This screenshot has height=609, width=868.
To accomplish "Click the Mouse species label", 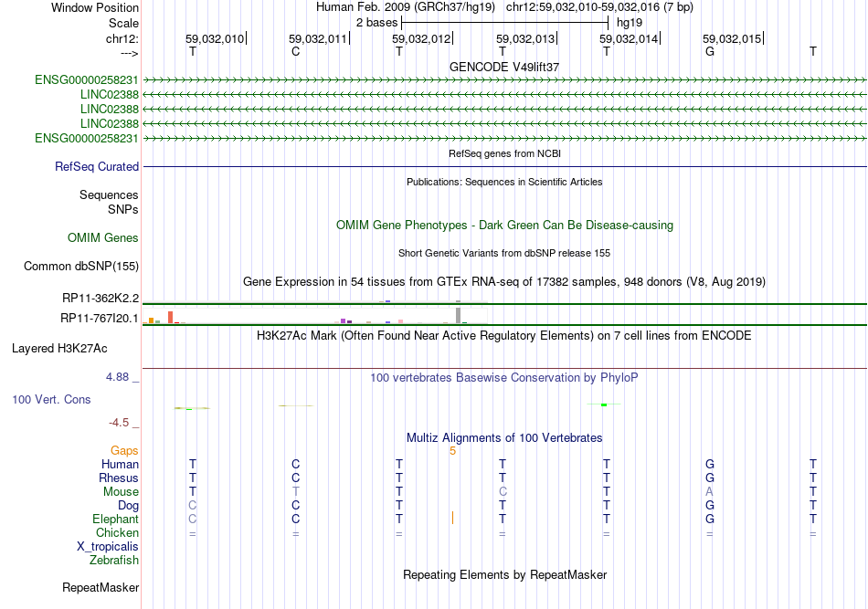I will [122, 492].
